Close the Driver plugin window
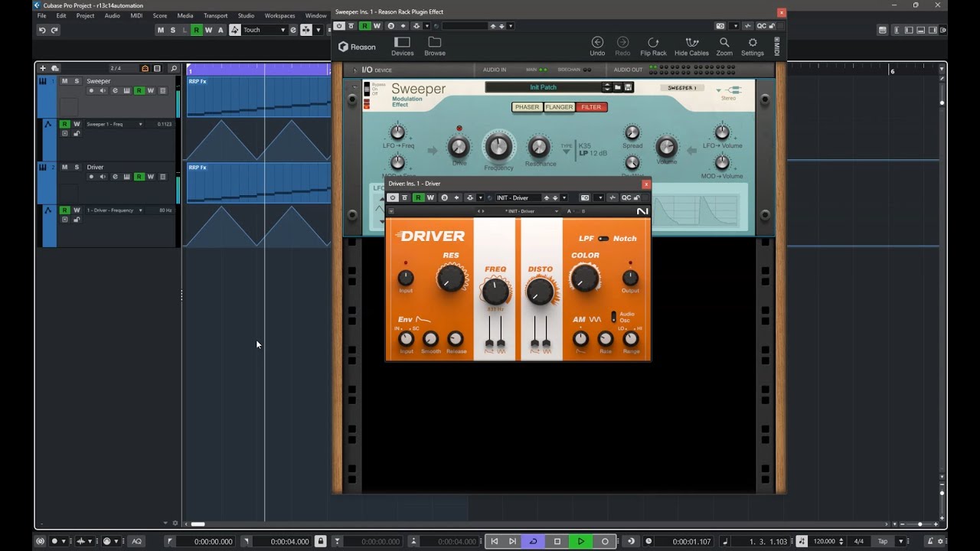The width and height of the screenshot is (980, 551). pyautogui.click(x=646, y=184)
